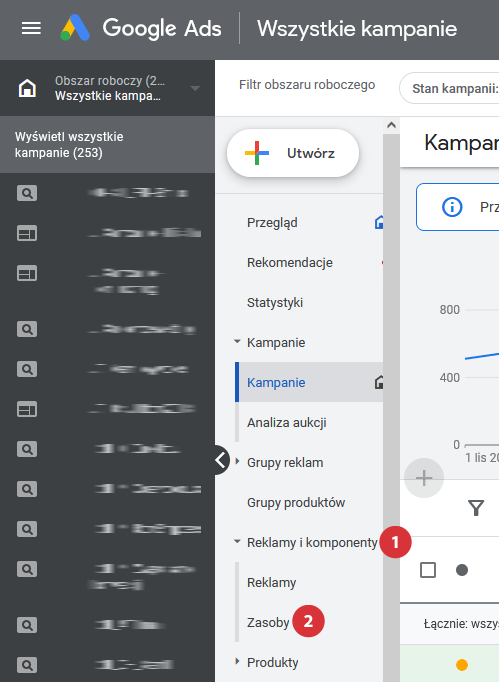Open the Stan kampanii filter chip
The height and width of the screenshot is (682, 499).
point(449,88)
